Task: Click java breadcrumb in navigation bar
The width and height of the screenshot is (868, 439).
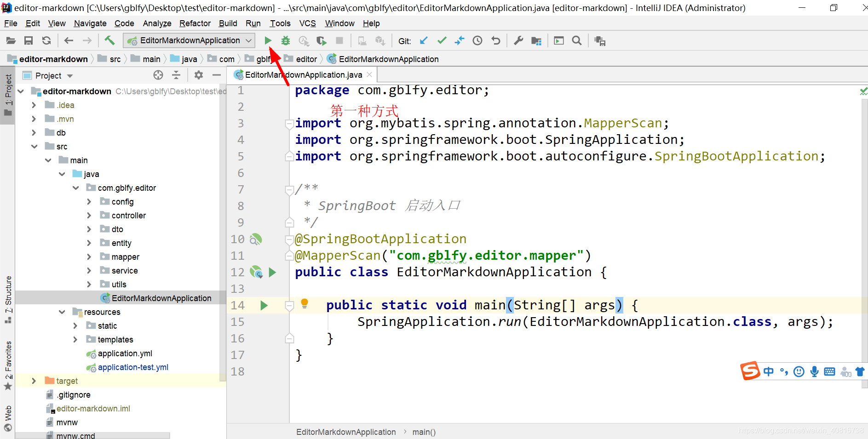Action: 184,59
